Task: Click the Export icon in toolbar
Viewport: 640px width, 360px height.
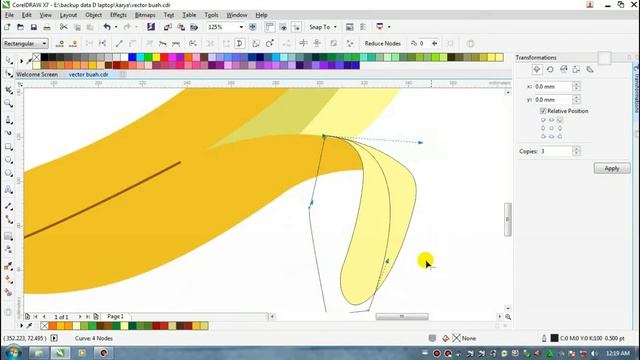Action: click(181, 27)
